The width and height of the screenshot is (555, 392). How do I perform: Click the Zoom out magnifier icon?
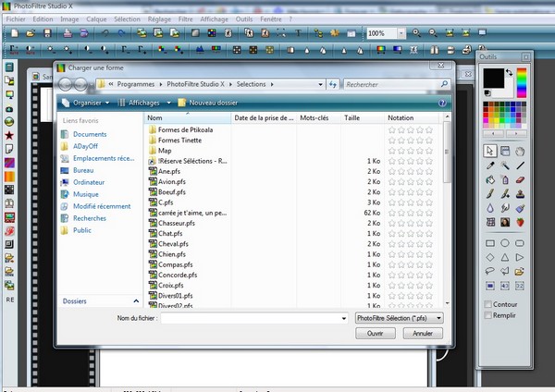click(433, 33)
